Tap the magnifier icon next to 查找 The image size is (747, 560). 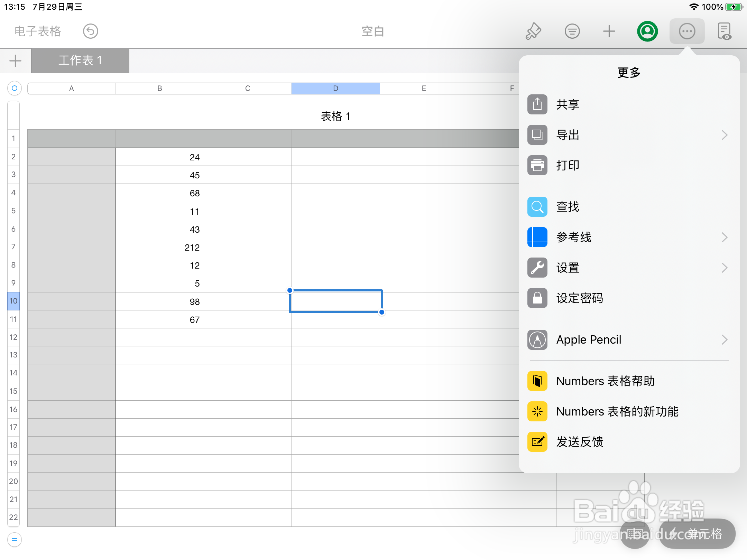(537, 206)
